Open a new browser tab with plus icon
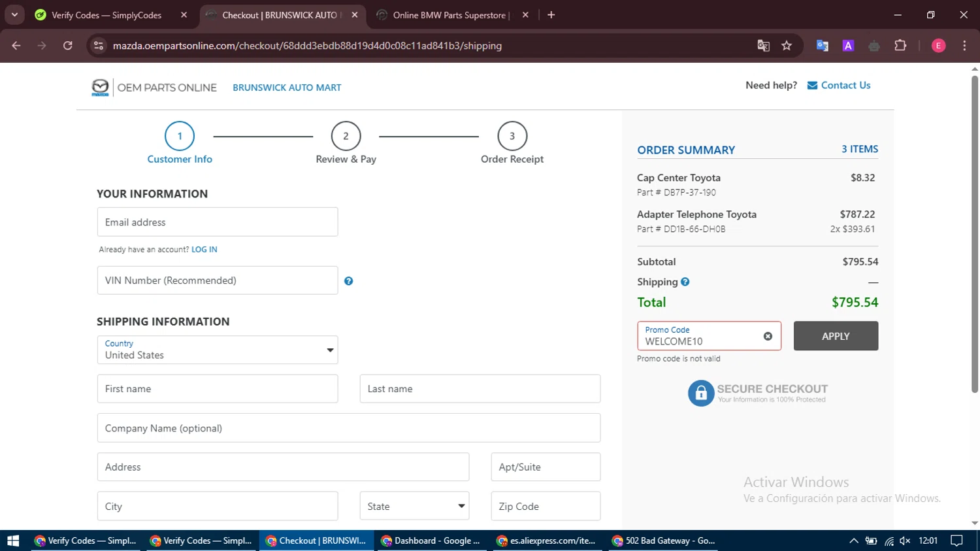980x551 pixels. 551,15
